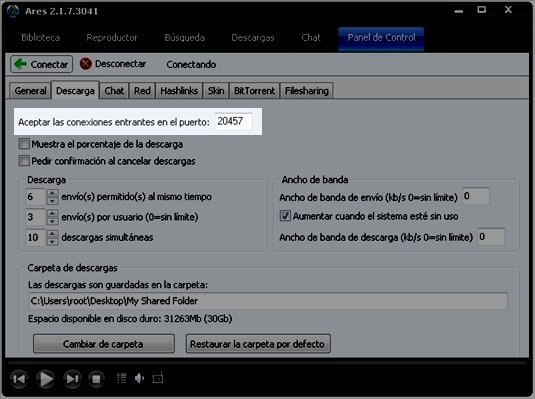Enable Pedir confirmación al cancelar descargas
Viewport: 535px width, 399px height.
click(x=24, y=161)
